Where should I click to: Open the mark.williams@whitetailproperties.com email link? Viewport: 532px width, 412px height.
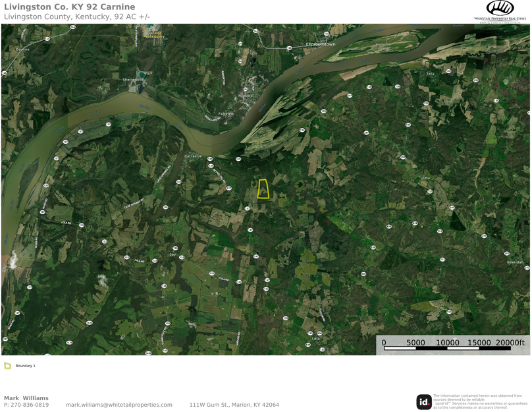point(119,405)
